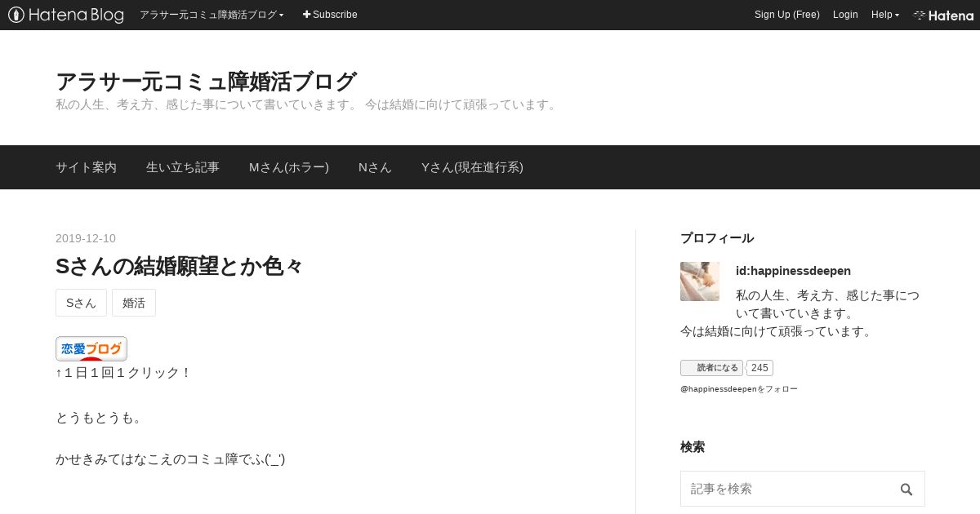Expand the アラサー元コミュ障婚活ブログ top-bar dropdown
Screen dimensions: 980x514
tap(212, 15)
